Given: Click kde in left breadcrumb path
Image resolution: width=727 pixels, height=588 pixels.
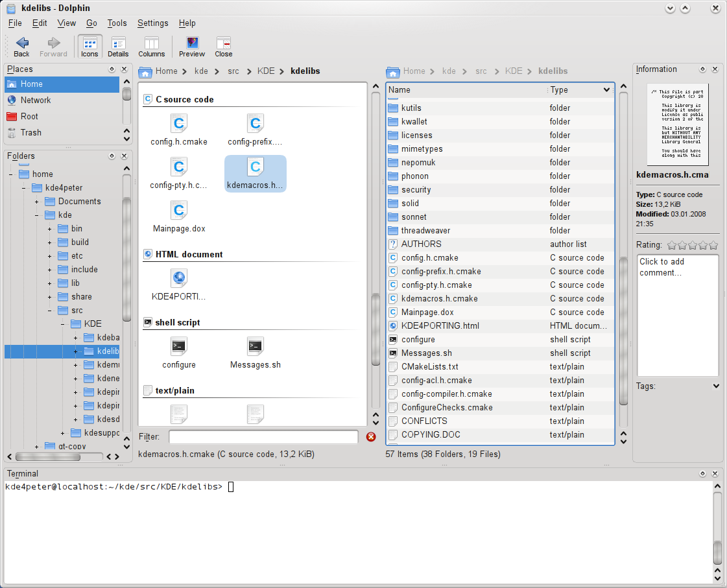Looking at the screenshot, I should (201, 71).
